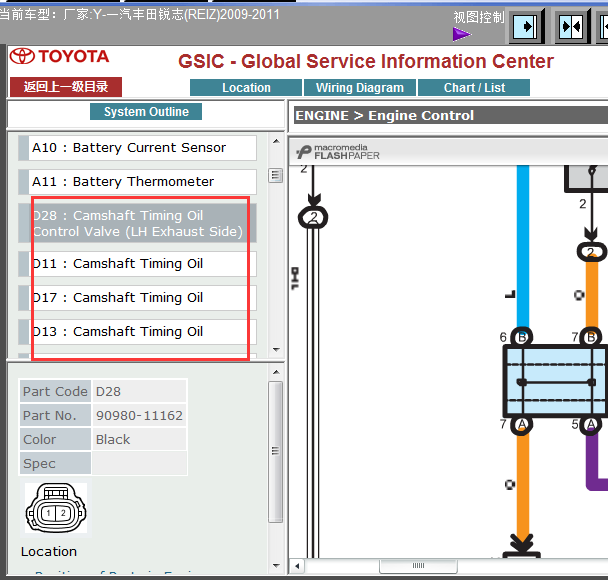Click the purple play arrow icon
608x580 pixels.
click(x=461, y=34)
